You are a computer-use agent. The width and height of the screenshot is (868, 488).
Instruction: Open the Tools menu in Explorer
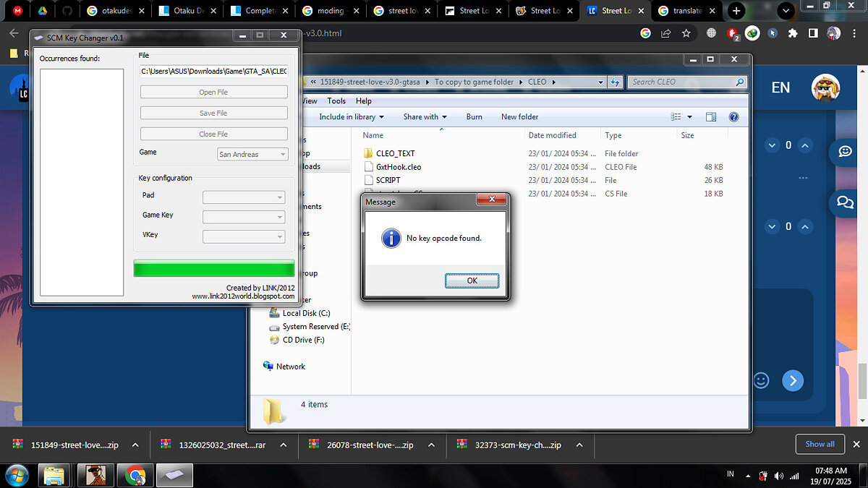click(x=336, y=100)
